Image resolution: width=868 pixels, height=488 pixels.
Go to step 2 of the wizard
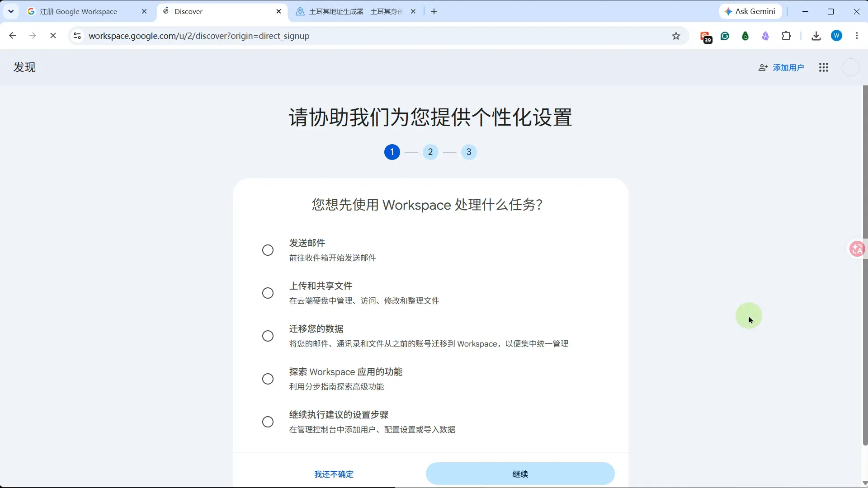coord(430,152)
